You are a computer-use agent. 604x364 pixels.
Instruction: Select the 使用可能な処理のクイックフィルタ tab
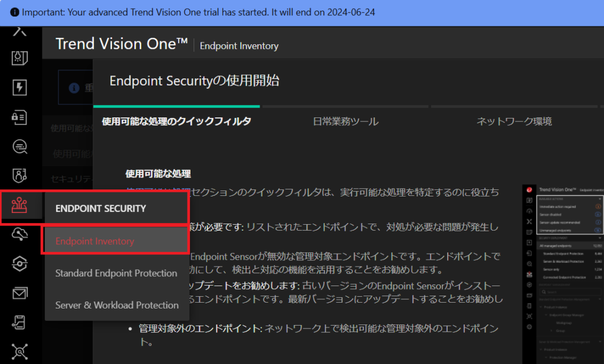tap(176, 120)
